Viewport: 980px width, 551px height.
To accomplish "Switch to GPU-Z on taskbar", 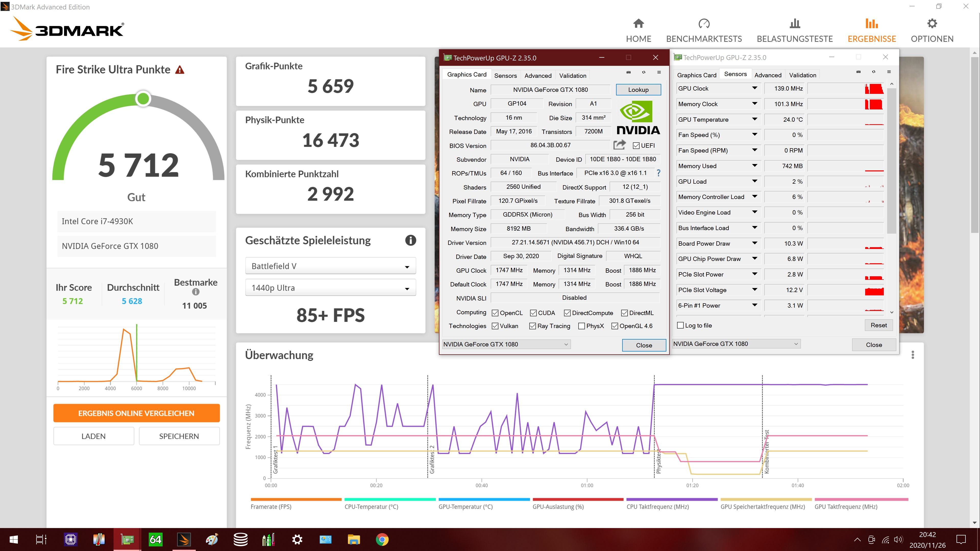I will pos(127,539).
